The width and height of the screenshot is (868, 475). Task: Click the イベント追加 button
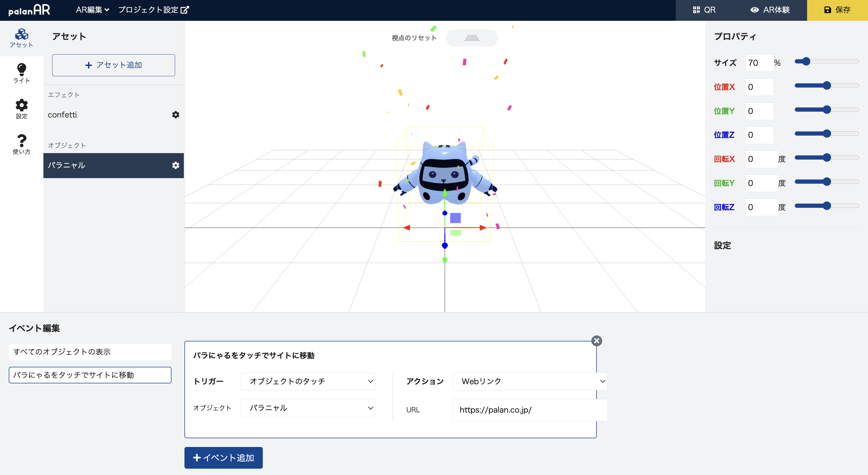(223, 458)
